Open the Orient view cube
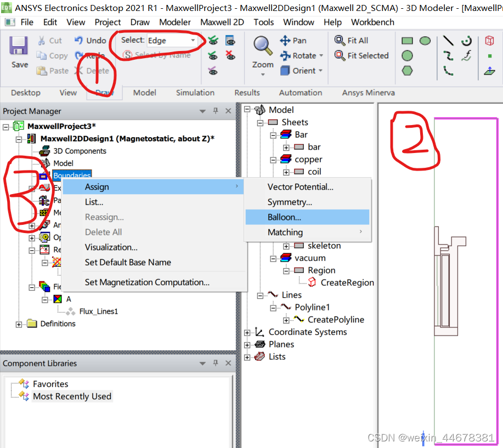The image size is (503, 448). coord(285,71)
